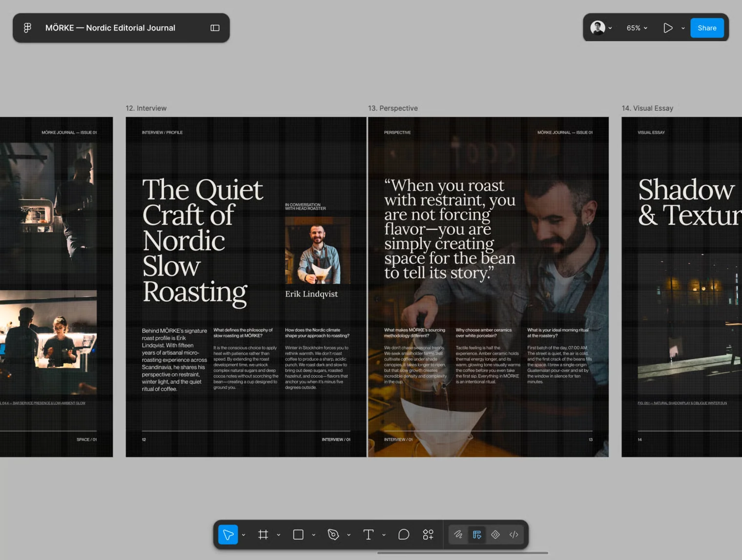Select the Move tool
This screenshot has height=560, width=742.
[228, 535]
